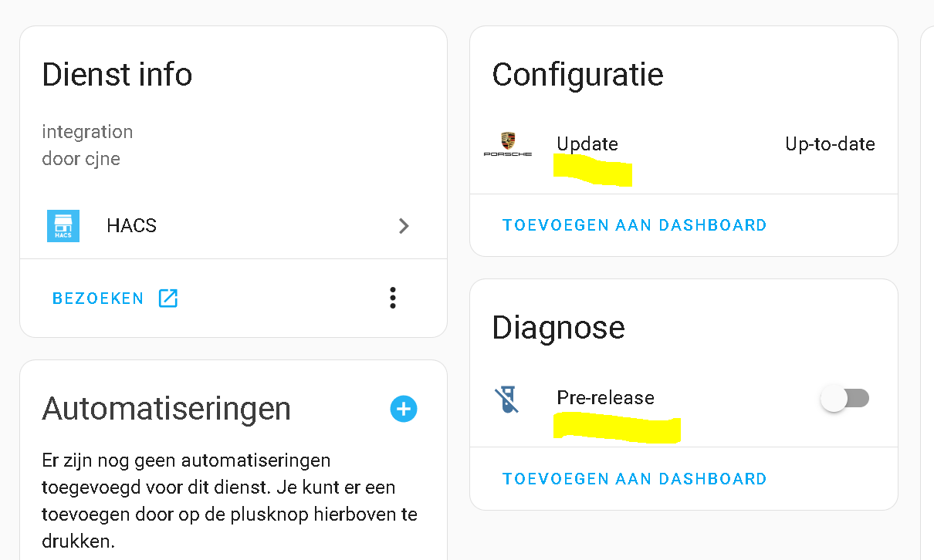Open the Update entity label
The width and height of the screenshot is (934, 560).
[587, 144]
